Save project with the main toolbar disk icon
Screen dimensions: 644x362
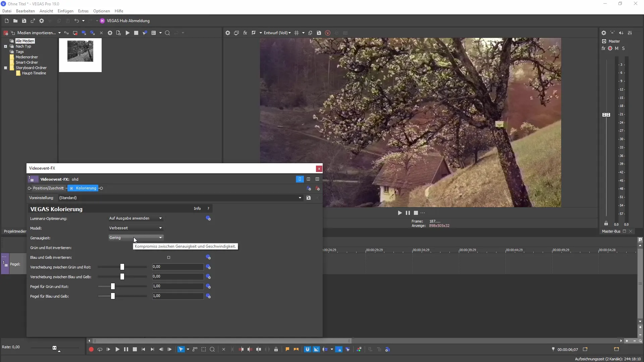24,21
